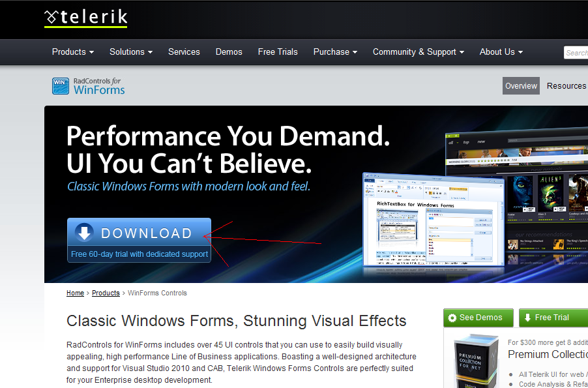Switch to the Resources tab

point(566,86)
